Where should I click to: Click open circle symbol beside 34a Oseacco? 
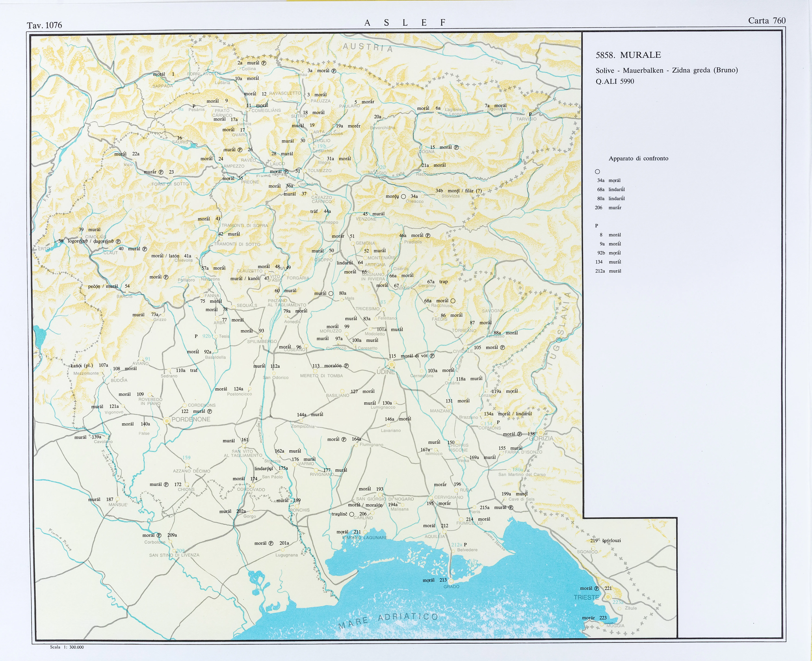pos(403,196)
